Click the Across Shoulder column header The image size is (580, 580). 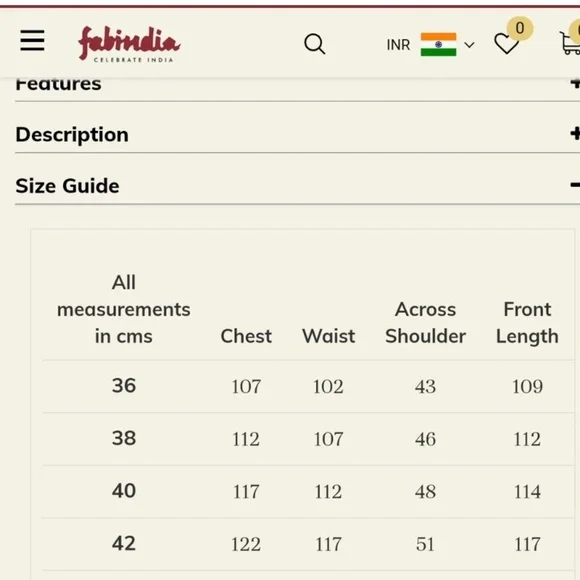point(425,323)
